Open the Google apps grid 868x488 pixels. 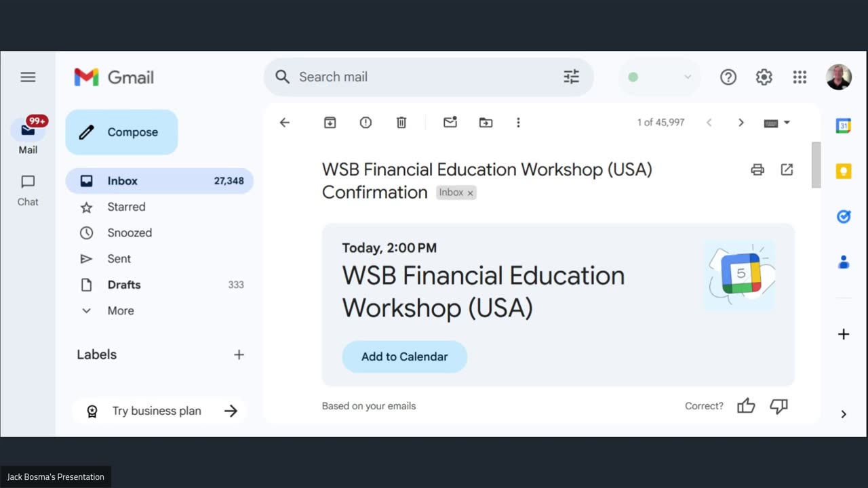(x=800, y=77)
